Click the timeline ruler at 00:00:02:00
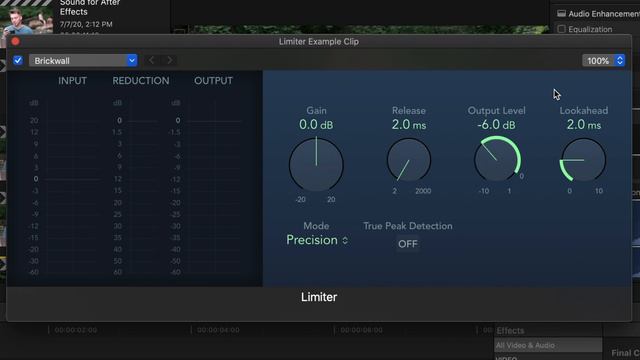 click(76, 330)
